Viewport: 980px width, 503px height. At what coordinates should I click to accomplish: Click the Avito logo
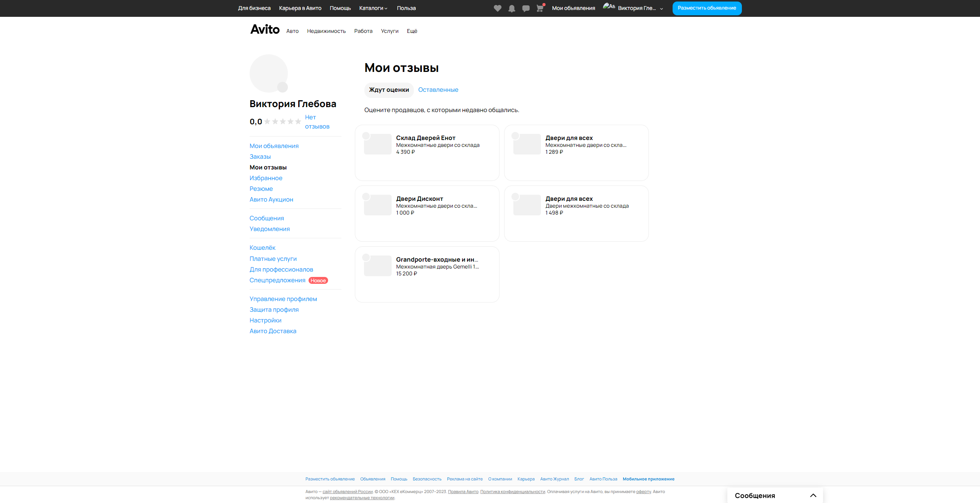point(265,29)
